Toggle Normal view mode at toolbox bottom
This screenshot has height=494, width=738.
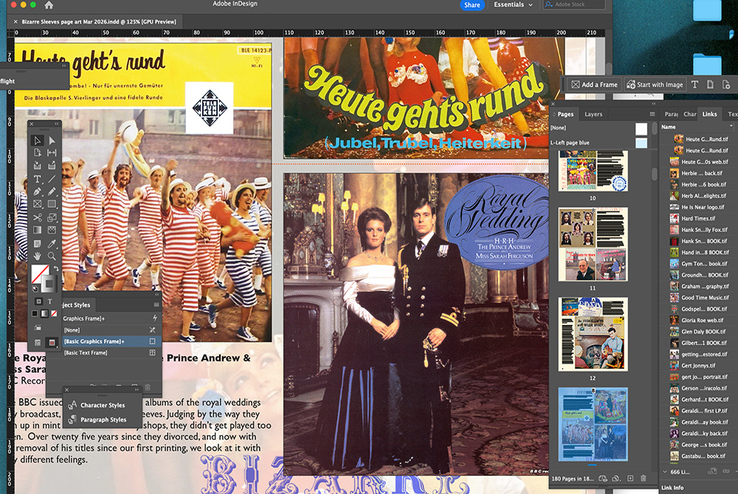click(x=37, y=343)
